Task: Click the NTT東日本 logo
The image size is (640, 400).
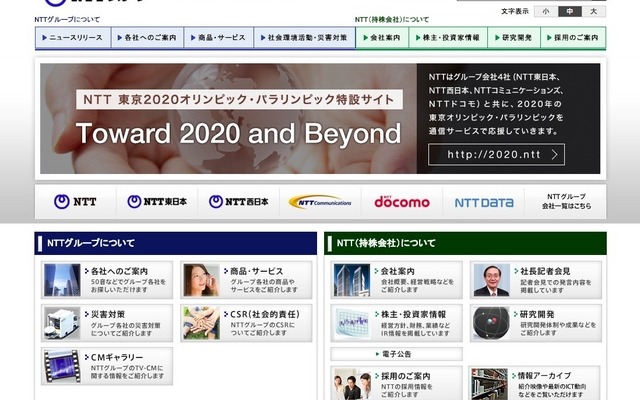Action: (x=157, y=202)
